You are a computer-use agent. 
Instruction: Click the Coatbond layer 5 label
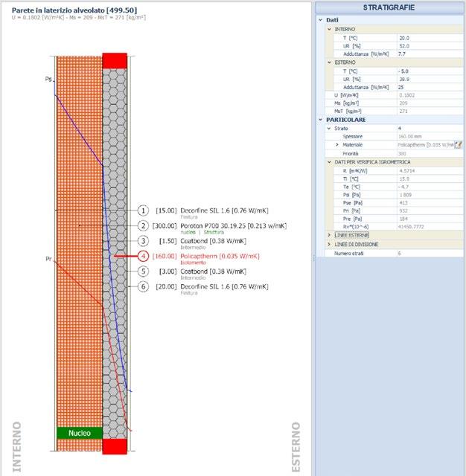pyautogui.click(x=213, y=271)
